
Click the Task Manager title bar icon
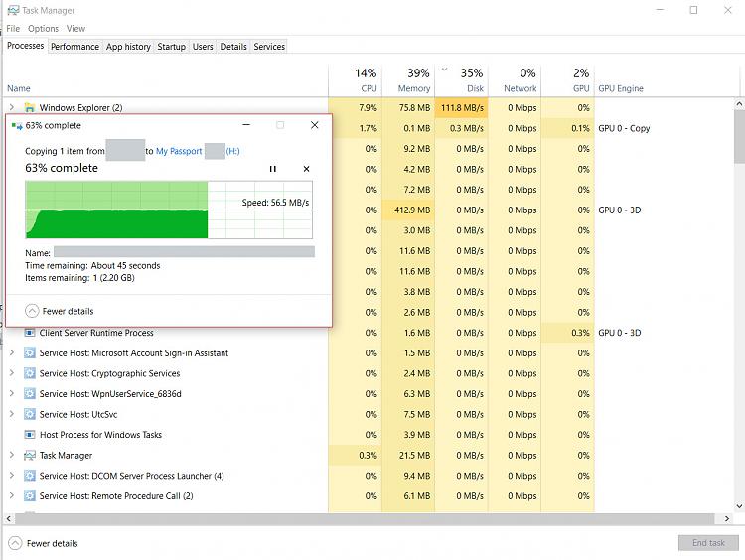(x=13, y=10)
